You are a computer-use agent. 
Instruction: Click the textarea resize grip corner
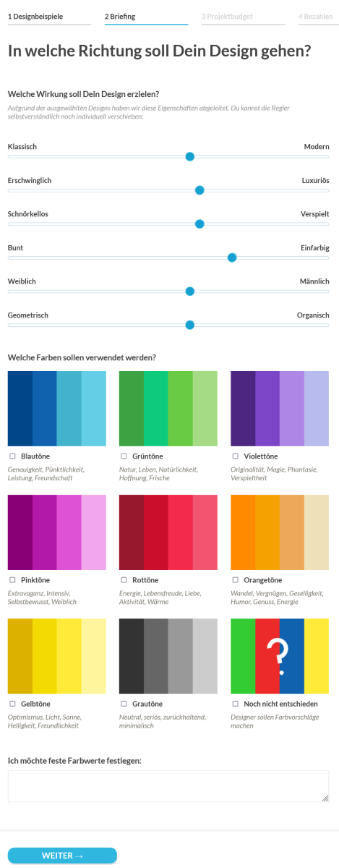[x=325, y=799]
